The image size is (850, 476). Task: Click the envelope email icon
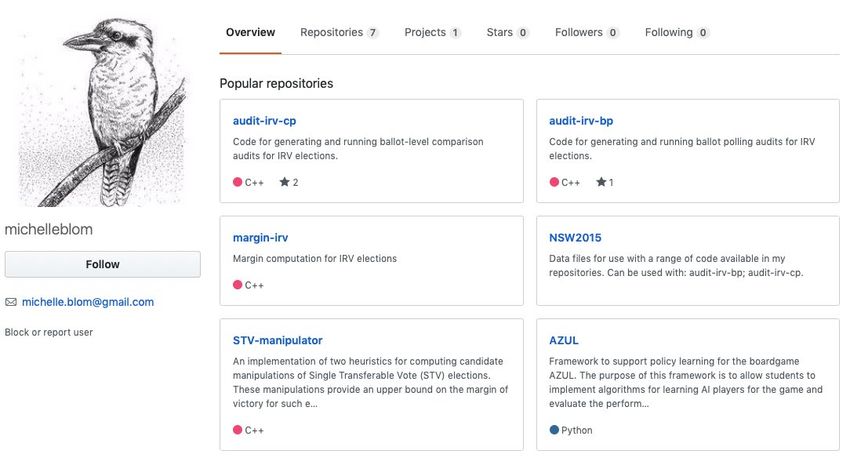11,302
